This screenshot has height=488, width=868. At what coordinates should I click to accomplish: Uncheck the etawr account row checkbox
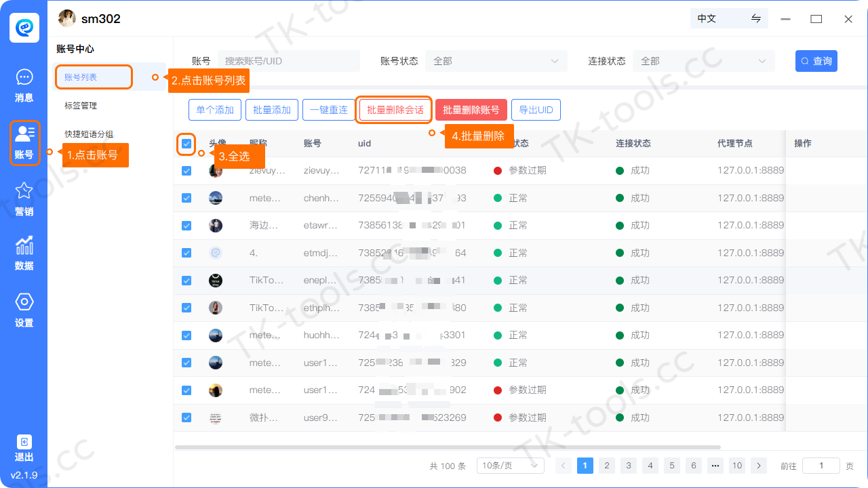click(x=186, y=226)
